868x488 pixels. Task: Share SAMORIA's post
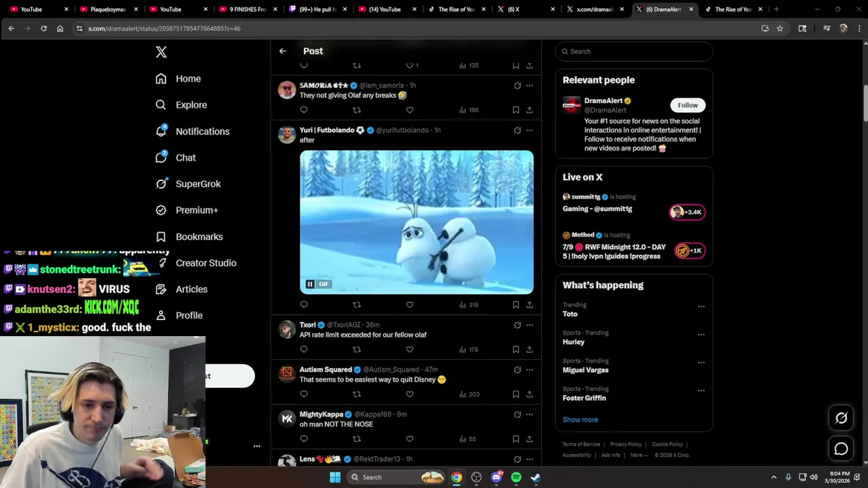click(x=530, y=110)
